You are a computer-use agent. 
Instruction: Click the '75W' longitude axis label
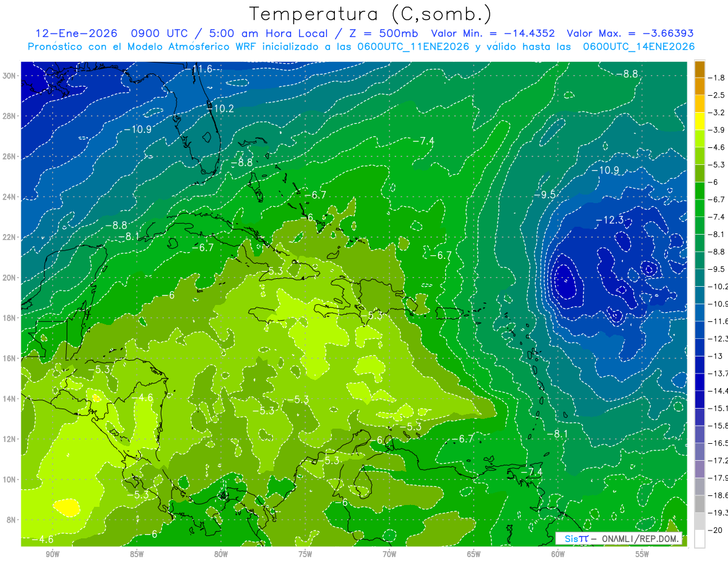pos(305,555)
